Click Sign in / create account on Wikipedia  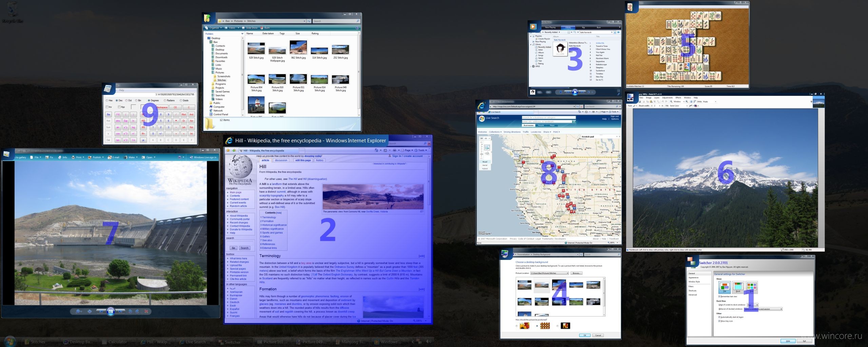407,156
